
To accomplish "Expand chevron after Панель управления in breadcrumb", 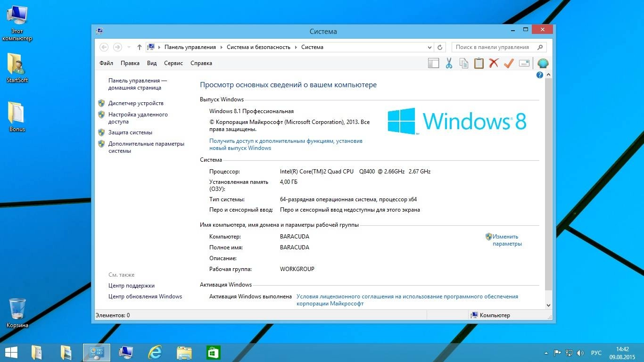I will pos(222,47).
